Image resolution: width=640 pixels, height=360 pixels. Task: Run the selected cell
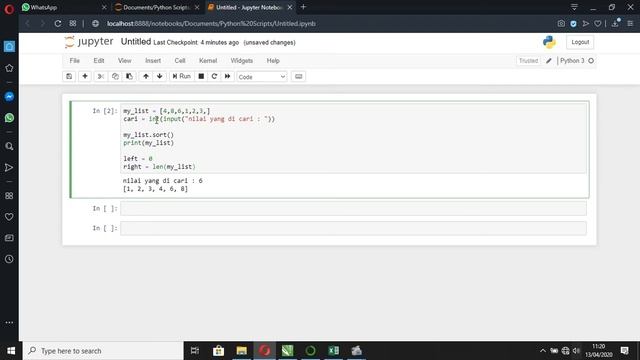[182, 76]
